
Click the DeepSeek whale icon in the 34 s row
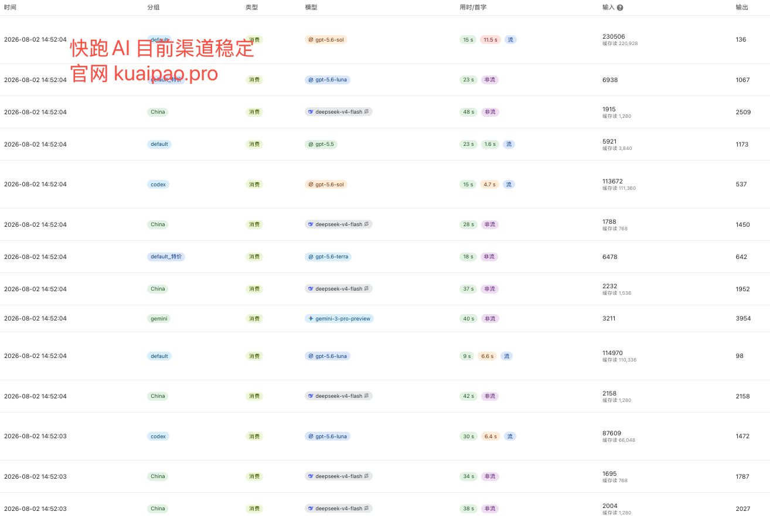(x=311, y=476)
